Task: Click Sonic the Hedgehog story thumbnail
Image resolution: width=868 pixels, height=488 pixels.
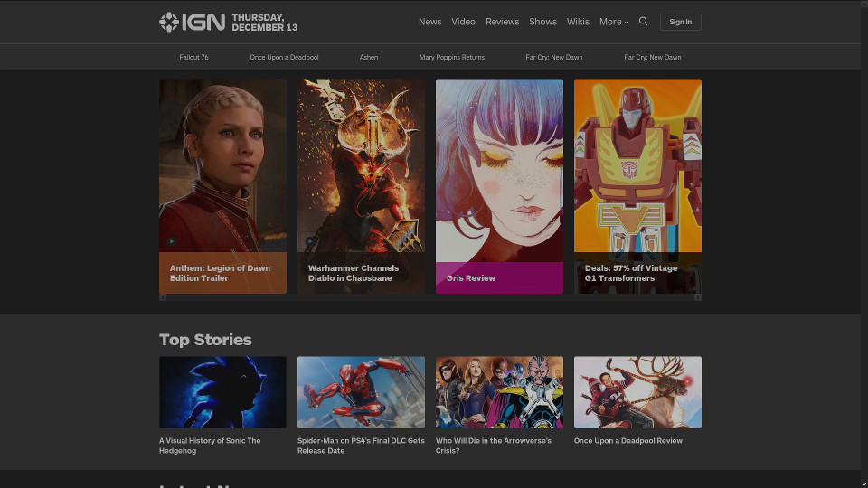Action: 222,392
